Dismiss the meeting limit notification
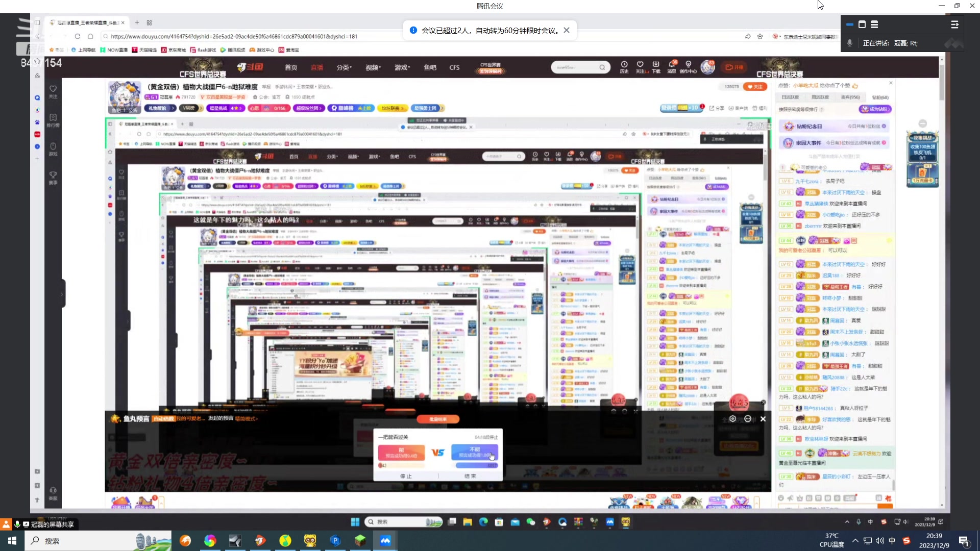 (567, 30)
